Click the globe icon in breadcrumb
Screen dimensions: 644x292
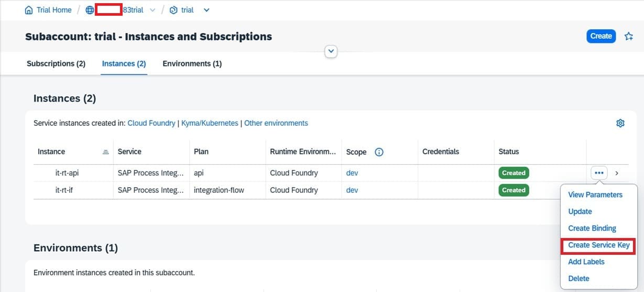(90, 10)
